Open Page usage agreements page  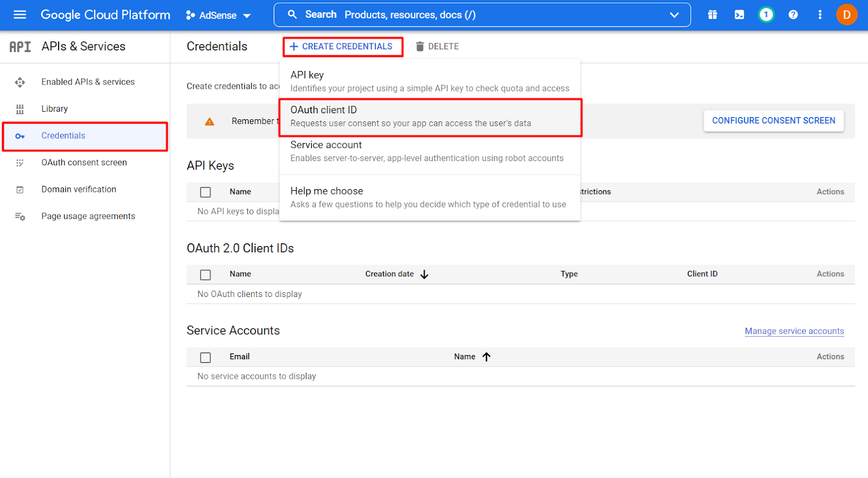88,216
